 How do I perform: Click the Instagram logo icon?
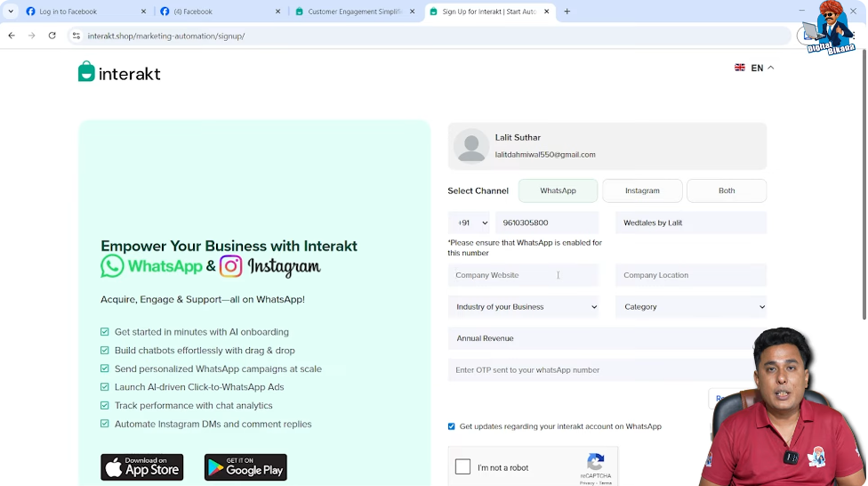coord(230,266)
